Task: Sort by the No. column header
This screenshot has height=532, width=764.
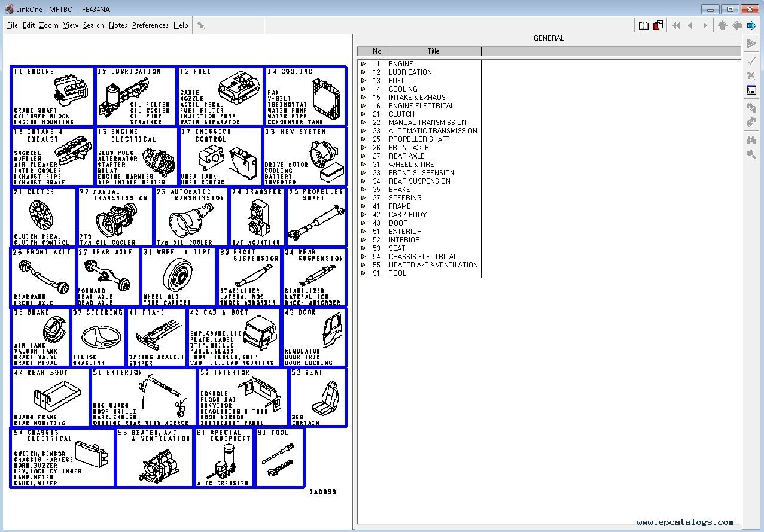Action: tap(378, 51)
